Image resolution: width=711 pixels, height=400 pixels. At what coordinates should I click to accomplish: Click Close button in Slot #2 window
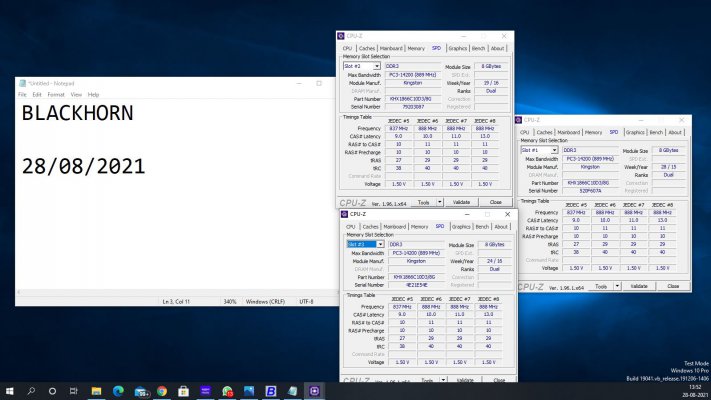(x=496, y=202)
